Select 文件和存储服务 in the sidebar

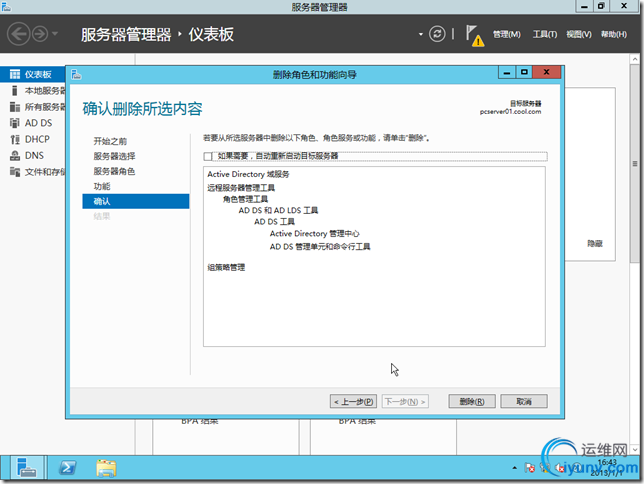[x=32, y=172]
